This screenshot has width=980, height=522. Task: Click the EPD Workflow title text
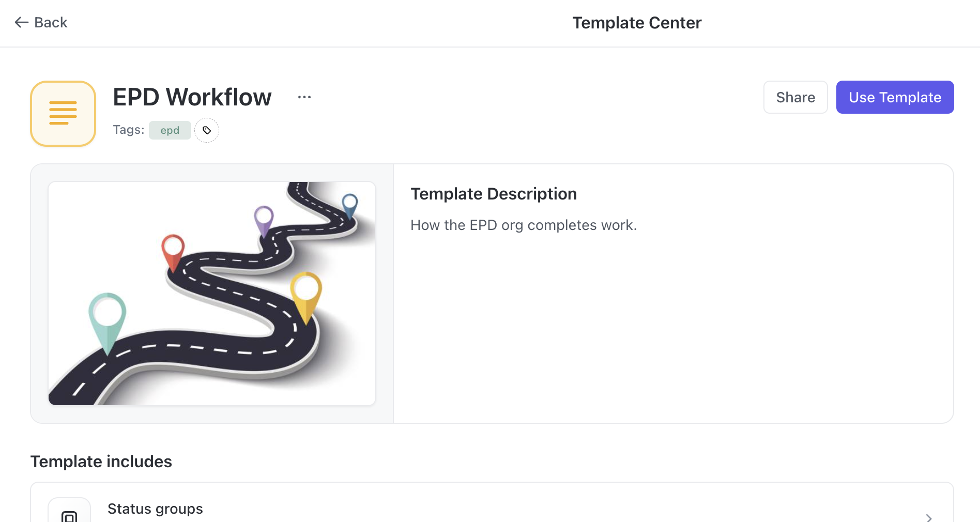[x=192, y=97]
